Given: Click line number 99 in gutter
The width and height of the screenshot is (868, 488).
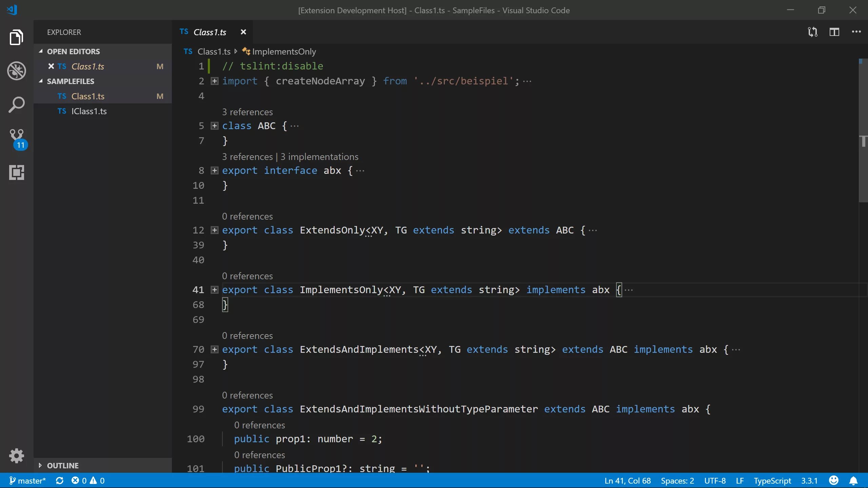Looking at the screenshot, I should click(x=198, y=409).
